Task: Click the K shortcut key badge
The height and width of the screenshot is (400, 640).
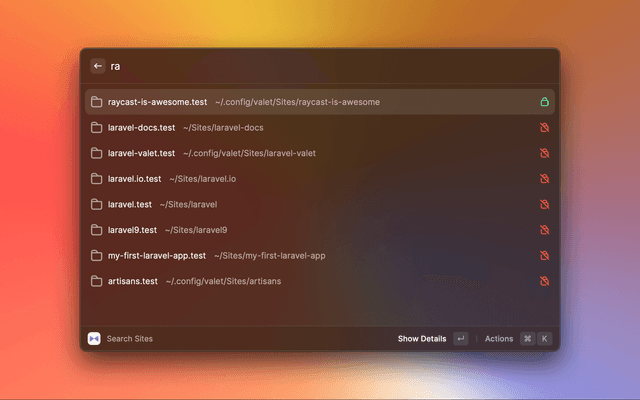Action: click(x=545, y=339)
